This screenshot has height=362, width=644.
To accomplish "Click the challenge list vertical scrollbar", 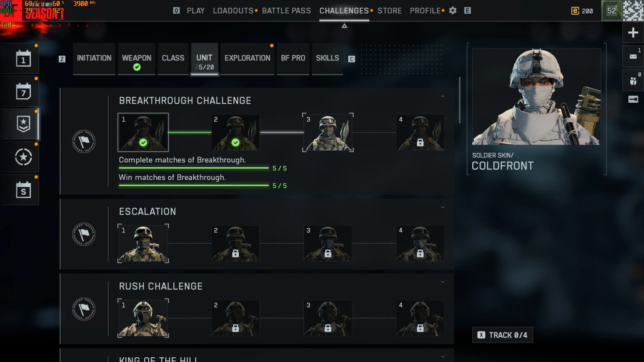I will [x=459, y=100].
